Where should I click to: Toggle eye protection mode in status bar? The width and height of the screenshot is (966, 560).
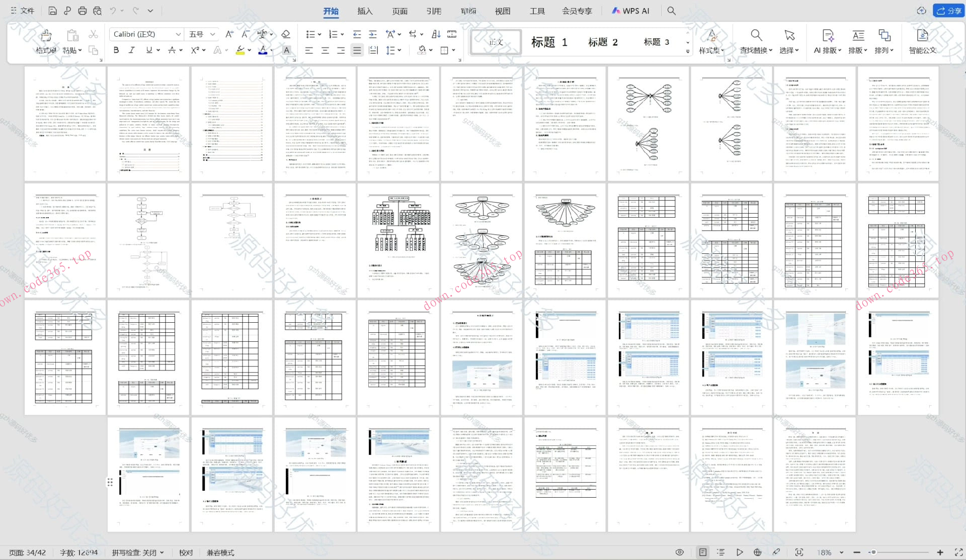tap(679, 552)
